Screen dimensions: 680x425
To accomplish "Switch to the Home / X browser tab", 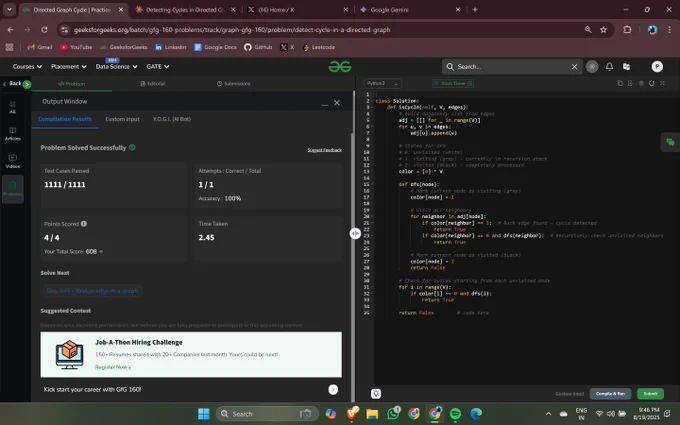I will pyautogui.click(x=297, y=10).
